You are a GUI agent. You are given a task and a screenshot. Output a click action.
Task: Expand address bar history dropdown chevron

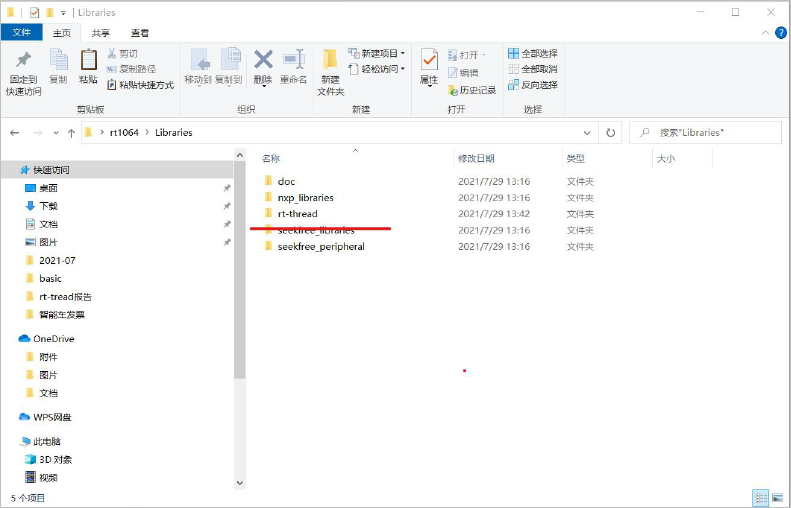587,133
